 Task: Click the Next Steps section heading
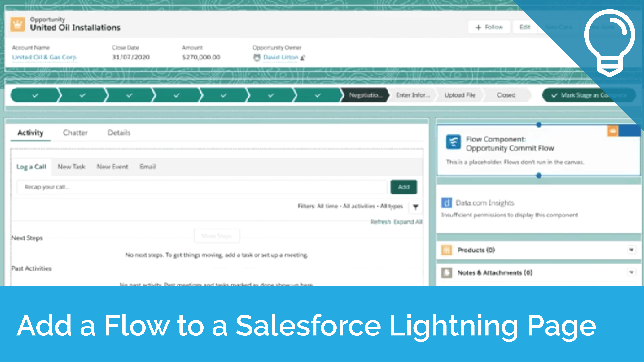27,238
